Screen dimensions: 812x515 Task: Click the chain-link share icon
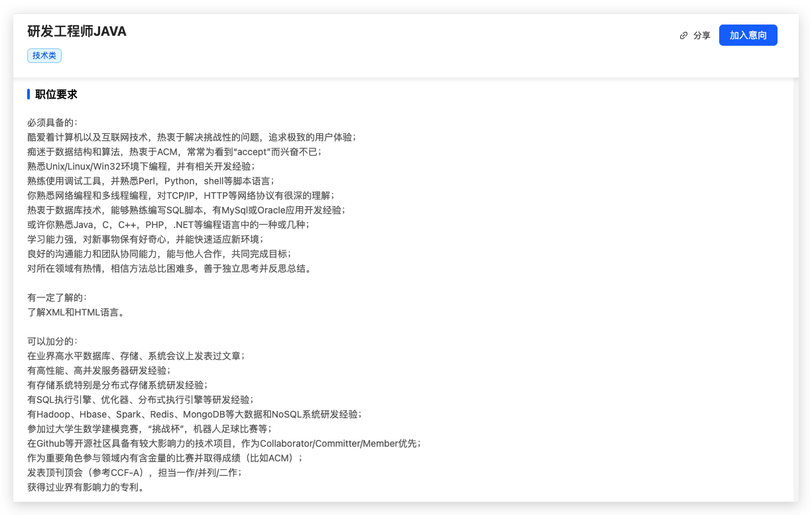683,36
